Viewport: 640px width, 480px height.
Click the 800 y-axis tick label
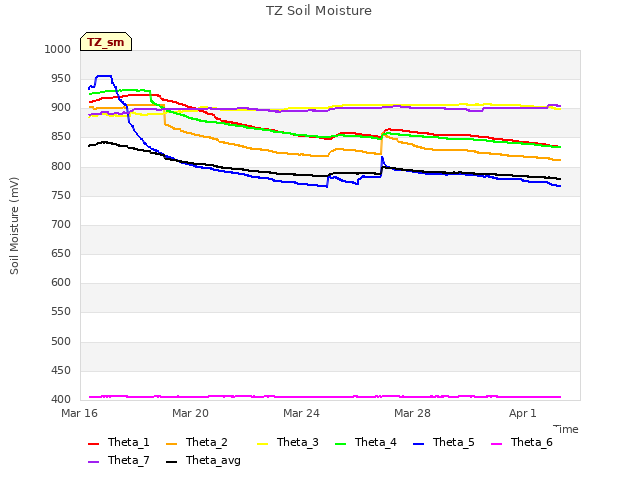point(61,166)
